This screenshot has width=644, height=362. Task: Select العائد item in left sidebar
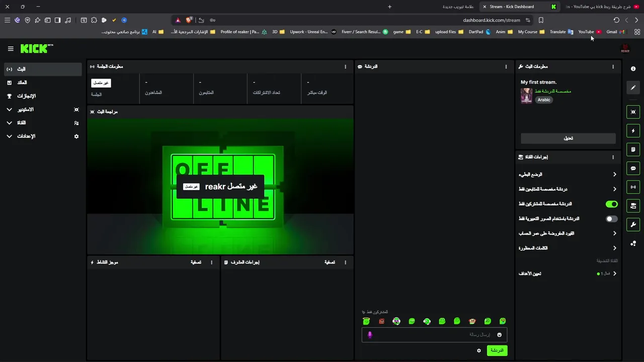[42, 82]
